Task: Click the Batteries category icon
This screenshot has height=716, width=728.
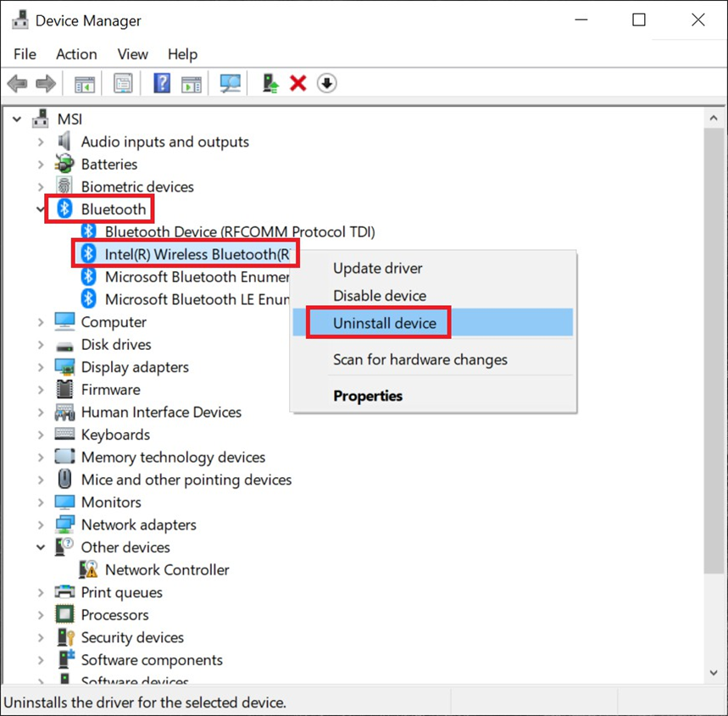Action: tap(64, 164)
